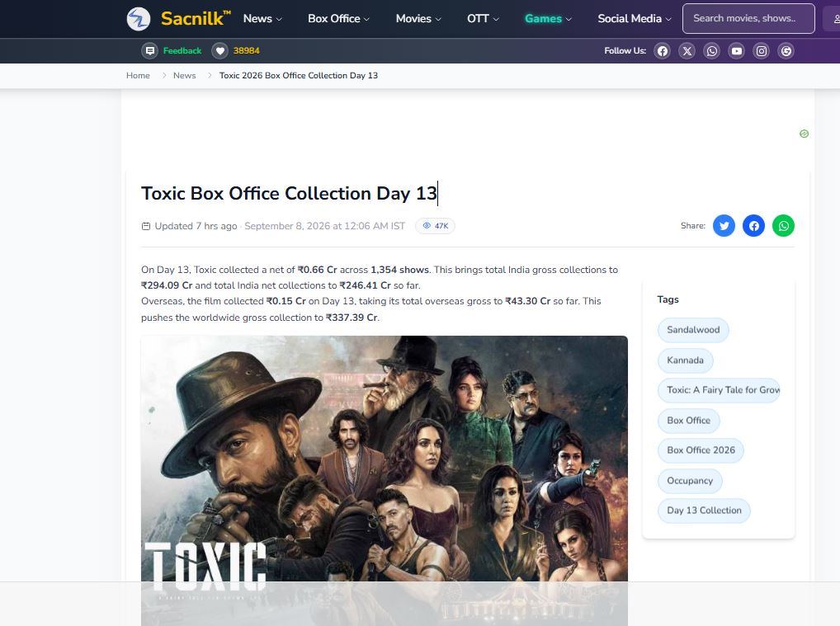Go to Home breadcrumb

[139, 76]
